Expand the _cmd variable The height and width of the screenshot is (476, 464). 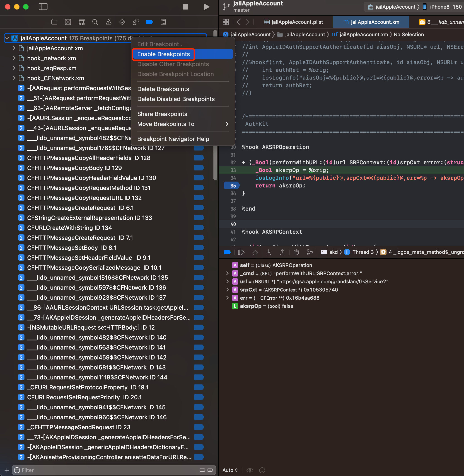[x=227, y=273]
